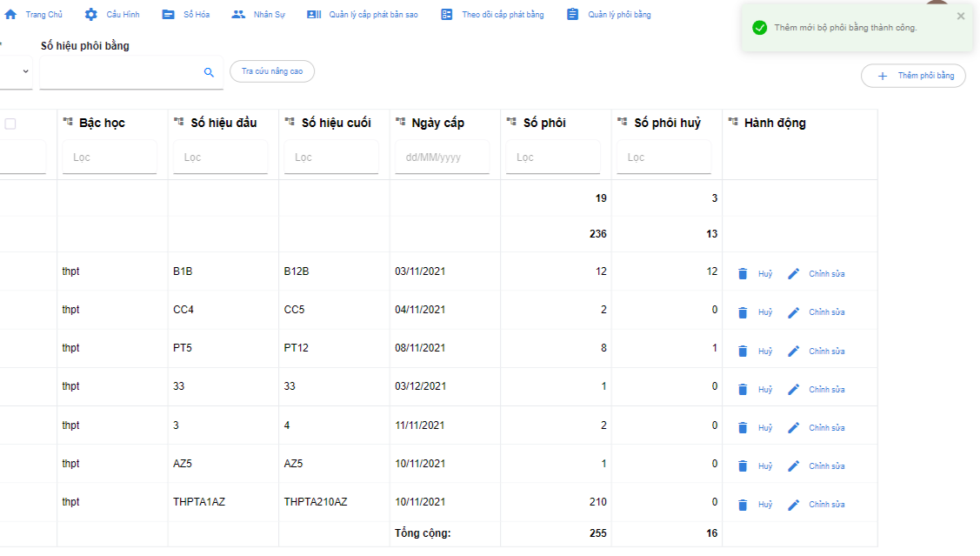Click the Số hiệu phôi bằng search field

pyautogui.click(x=120, y=73)
